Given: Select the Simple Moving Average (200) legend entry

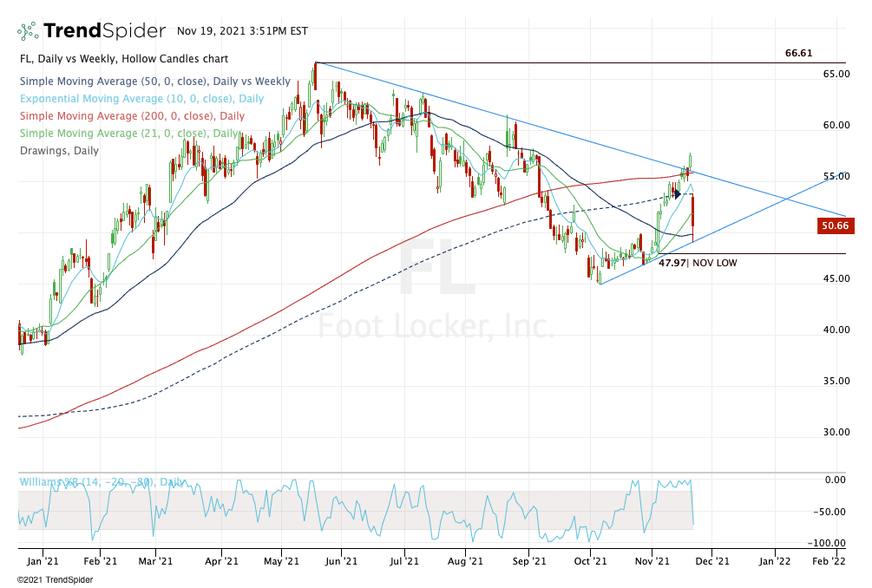Looking at the screenshot, I should click(133, 115).
